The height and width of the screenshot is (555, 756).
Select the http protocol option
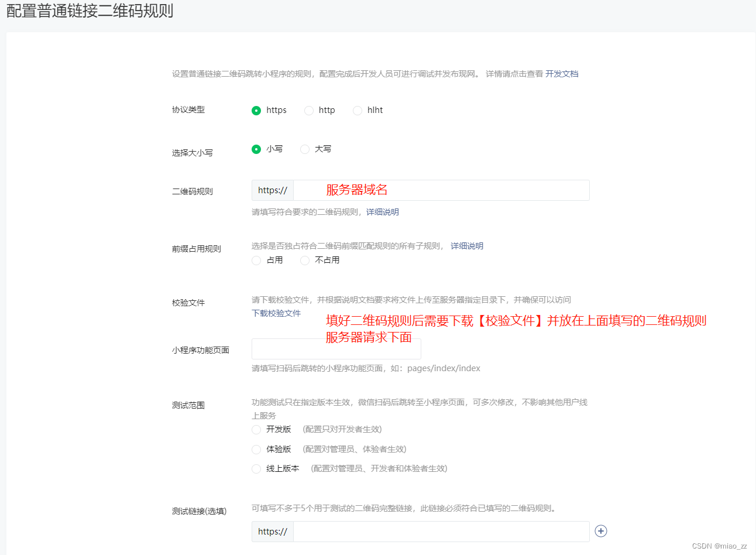[309, 111]
